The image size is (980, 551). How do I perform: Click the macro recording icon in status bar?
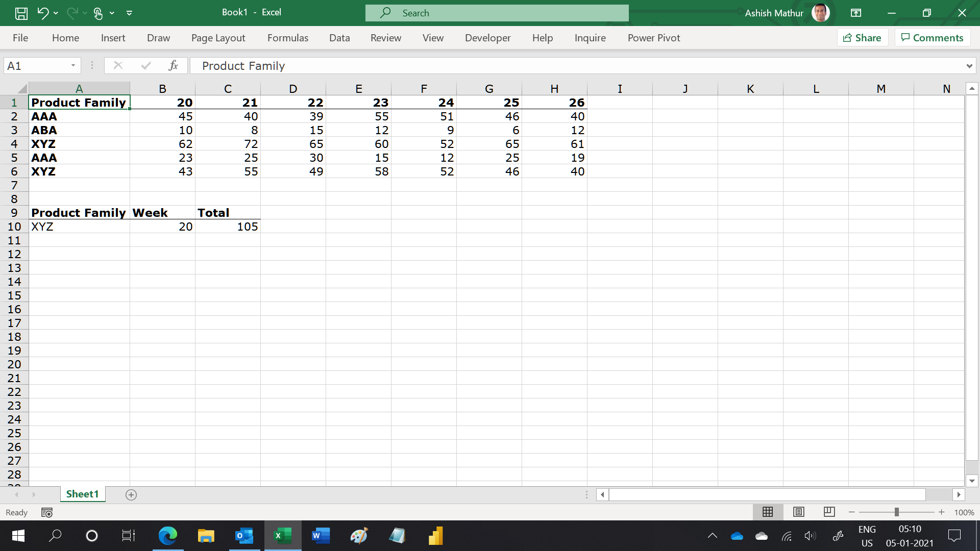point(47,513)
